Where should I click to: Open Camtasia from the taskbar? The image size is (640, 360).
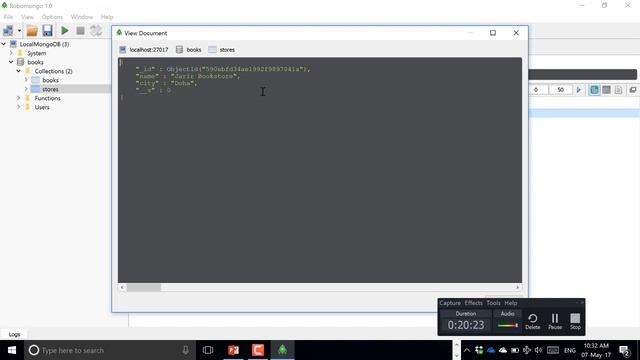pos(258,350)
